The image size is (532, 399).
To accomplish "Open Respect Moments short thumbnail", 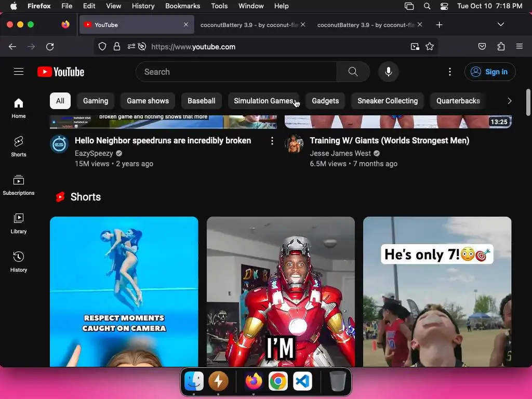I will coord(124,291).
